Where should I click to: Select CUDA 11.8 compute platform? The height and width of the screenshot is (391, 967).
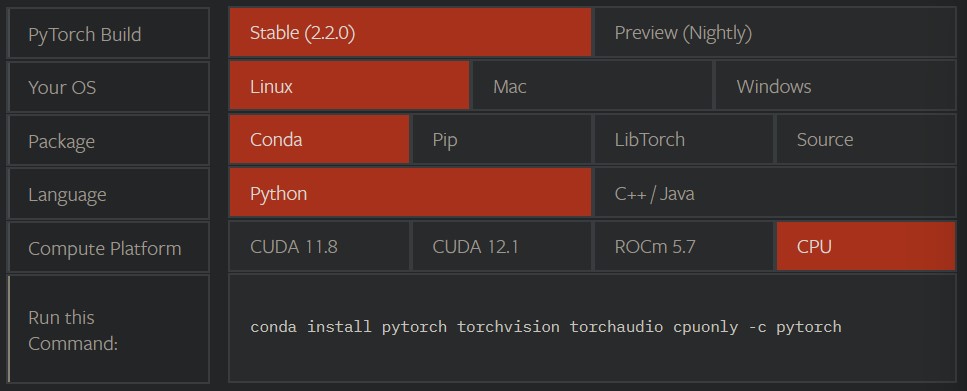[319, 247]
